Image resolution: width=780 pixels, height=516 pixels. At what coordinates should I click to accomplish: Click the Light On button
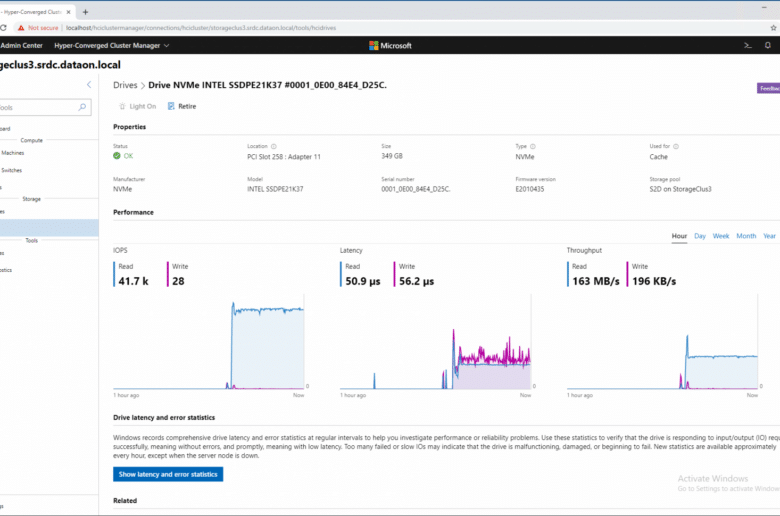[x=137, y=106]
